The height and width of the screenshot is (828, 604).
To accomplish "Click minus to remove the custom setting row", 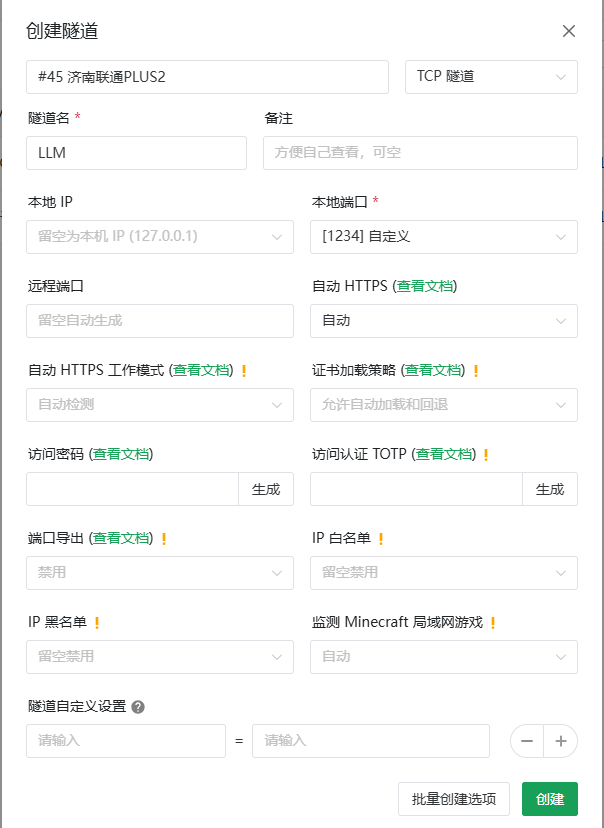I will tap(527, 741).
